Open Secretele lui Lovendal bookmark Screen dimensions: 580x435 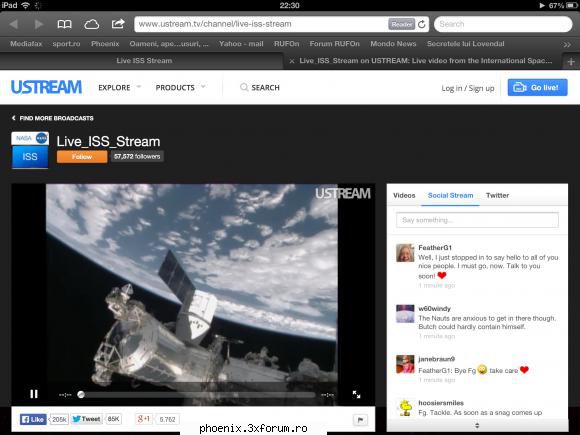[465, 44]
